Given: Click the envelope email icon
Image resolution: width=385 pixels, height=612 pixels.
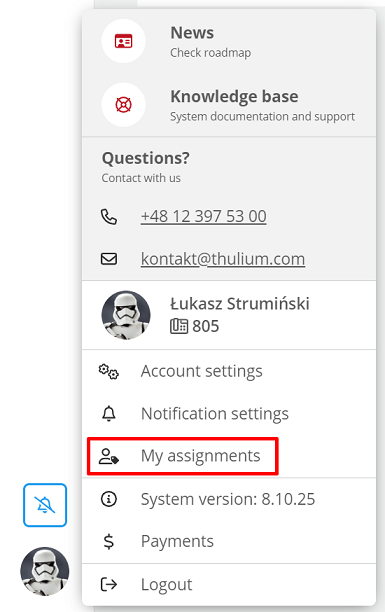Looking at the screenshot, I should 109,259.
